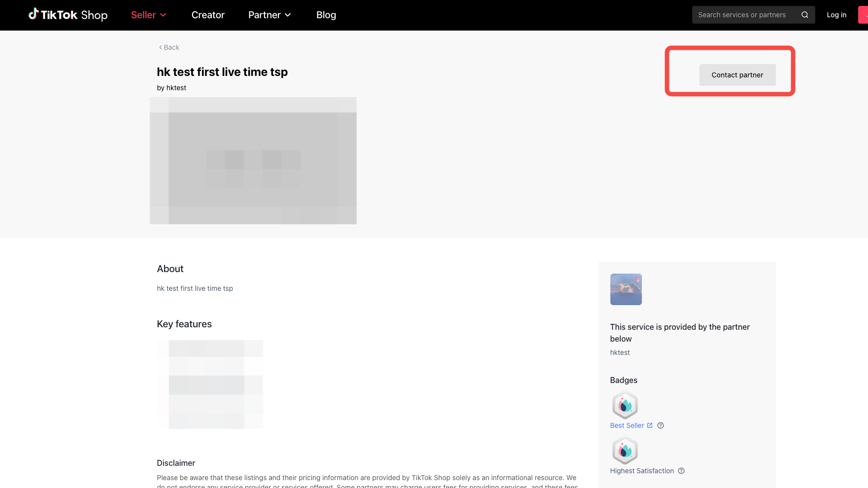Focus the search services or partners field
The image size is (868, 488).
(744, 15)
